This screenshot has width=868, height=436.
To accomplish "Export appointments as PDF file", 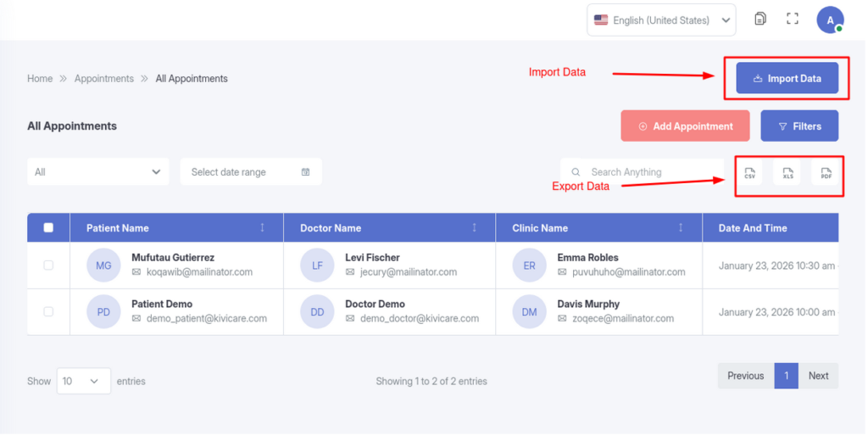I will tap(826, 173).
